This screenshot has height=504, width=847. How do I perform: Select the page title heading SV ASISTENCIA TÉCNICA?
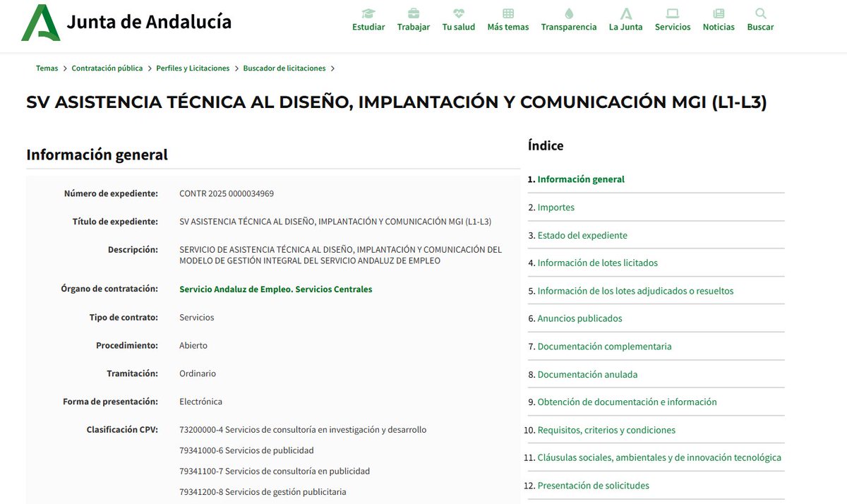click(x=397, y=102)
